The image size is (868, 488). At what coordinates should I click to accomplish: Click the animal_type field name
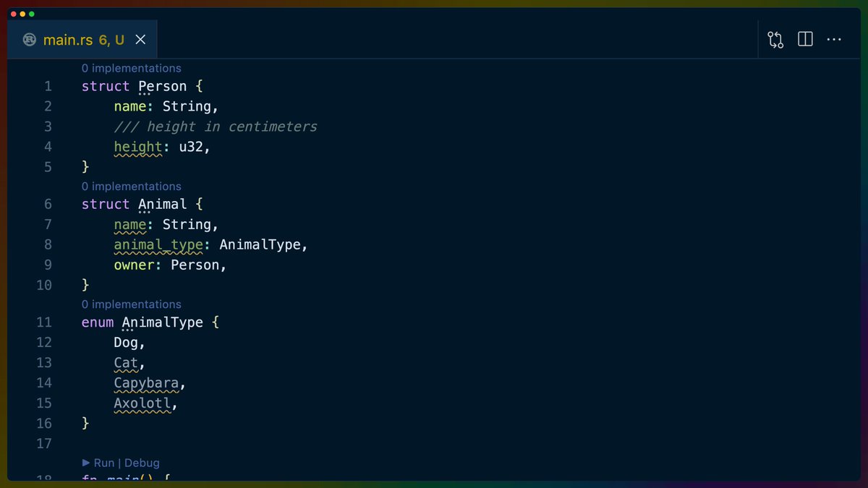pyautogui.click(x=158, y=245)
